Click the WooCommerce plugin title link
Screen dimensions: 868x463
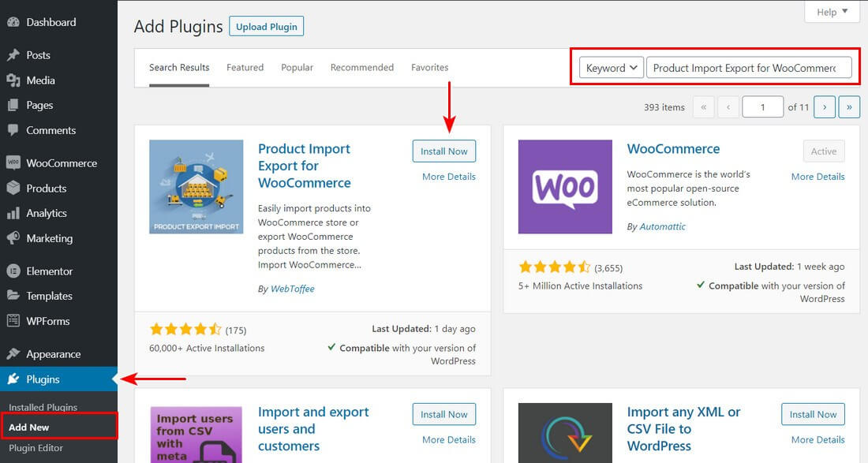tap(673, 149)
